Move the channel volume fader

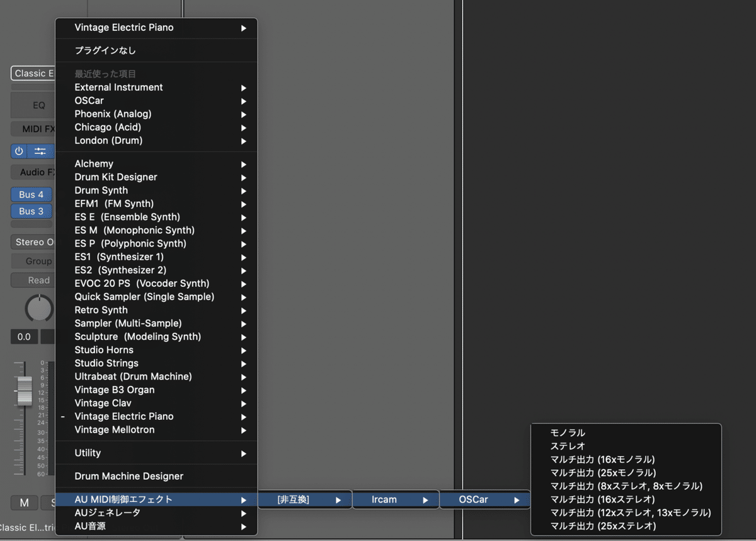point(24,390)
